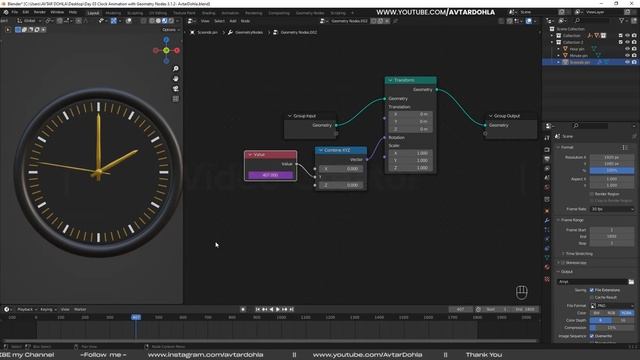
Task: Click the timeline play button
Action: coord(278,309)
